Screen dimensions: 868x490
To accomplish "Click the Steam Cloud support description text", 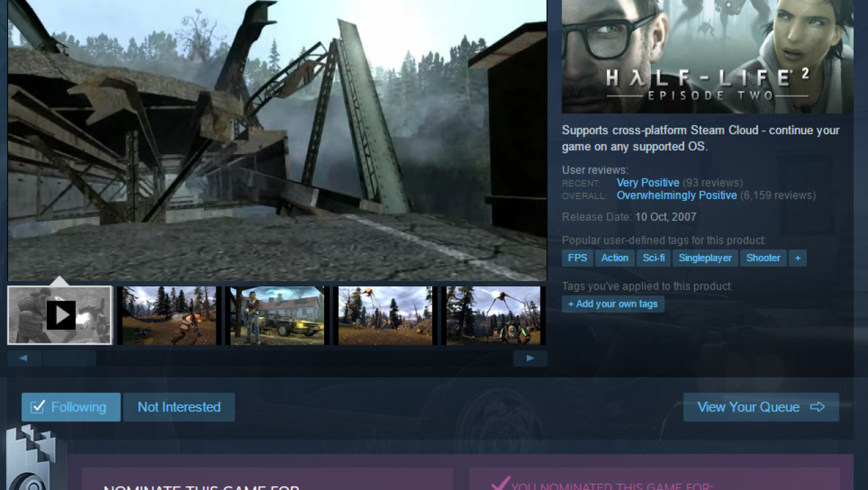I will coord(701,138).
